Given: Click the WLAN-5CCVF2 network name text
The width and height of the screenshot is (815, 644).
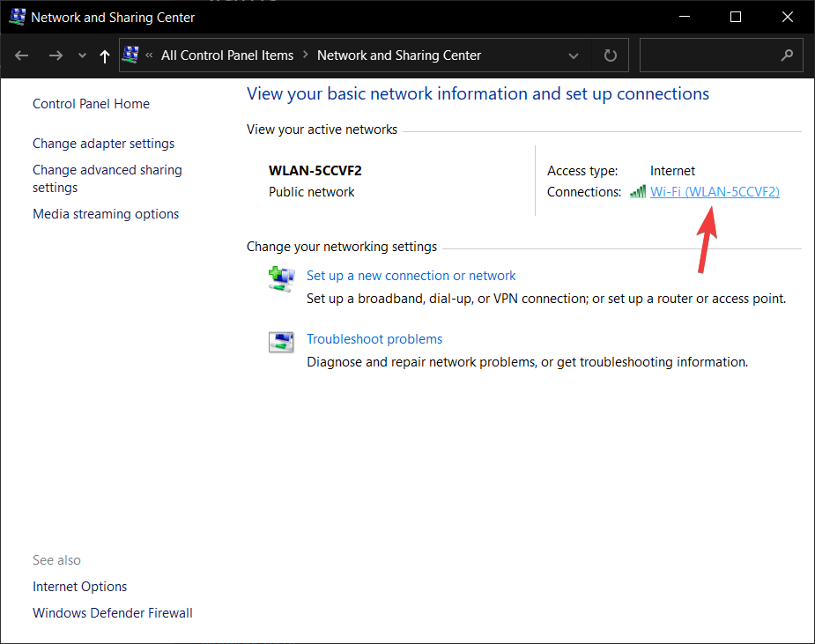Looking at the screenshot, I should tap(315, 171).
